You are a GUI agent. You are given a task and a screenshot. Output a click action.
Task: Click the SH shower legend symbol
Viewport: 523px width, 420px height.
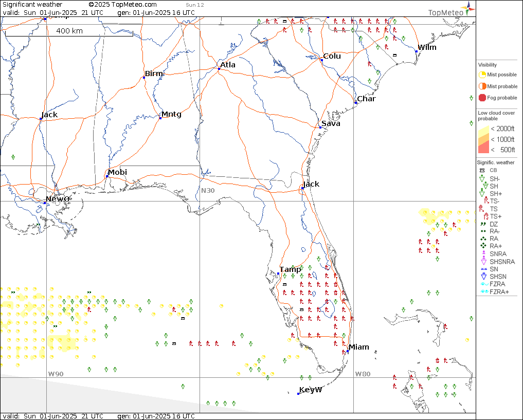[485, 186]
